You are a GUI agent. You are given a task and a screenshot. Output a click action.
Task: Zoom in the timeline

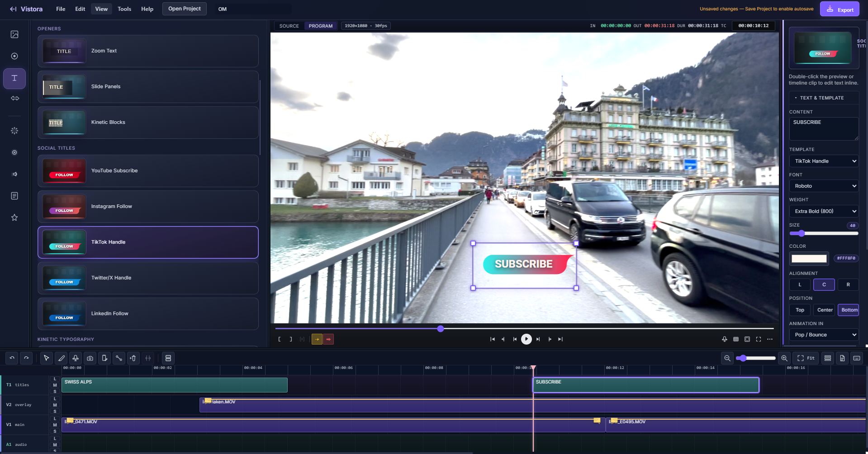(x=784, y=358)
